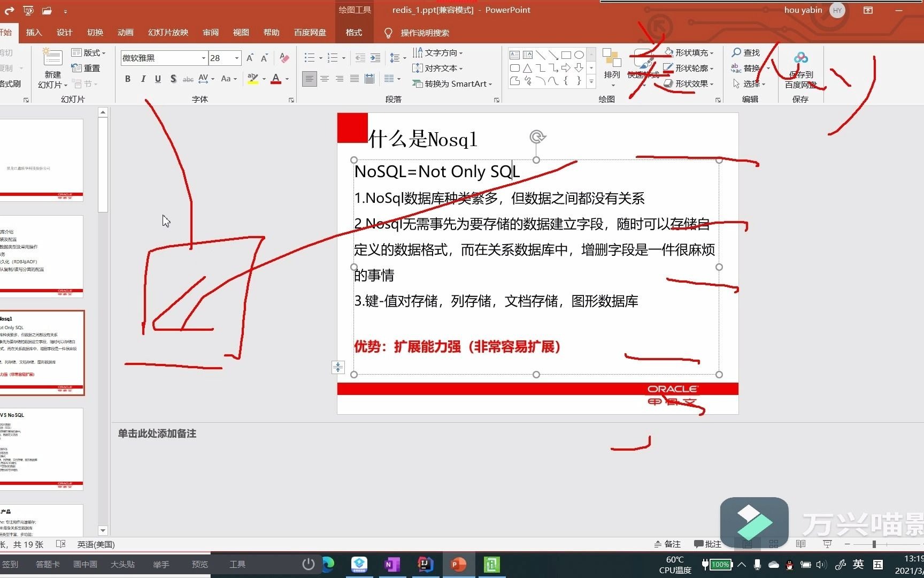Image resolution: width=924 pixels, height=578 pixels.
Task: Expand 形状轮廓 shape outline dropdown
Action: [689, 68]
